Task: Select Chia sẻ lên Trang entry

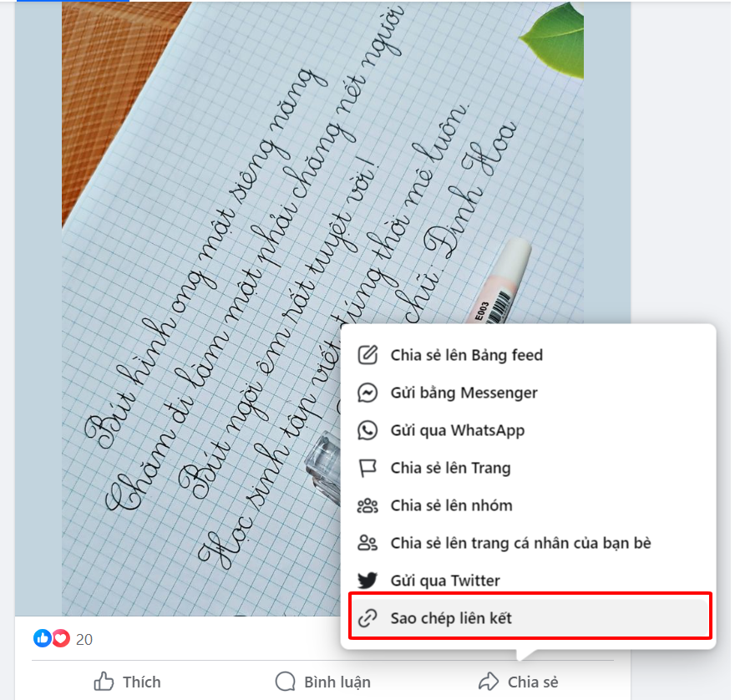Action: pos(530,468)
